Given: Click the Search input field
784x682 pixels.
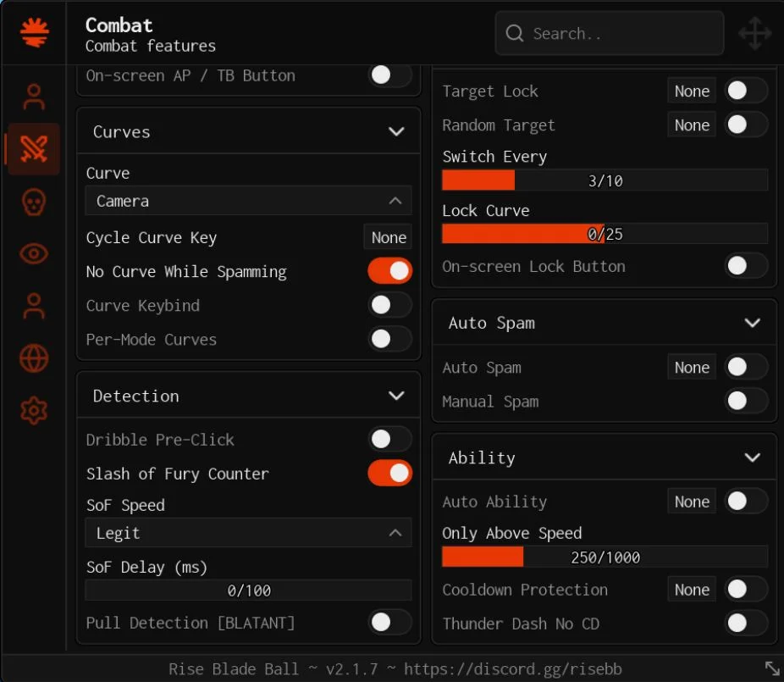Looking at the screenshot, I should pos(610,34).
